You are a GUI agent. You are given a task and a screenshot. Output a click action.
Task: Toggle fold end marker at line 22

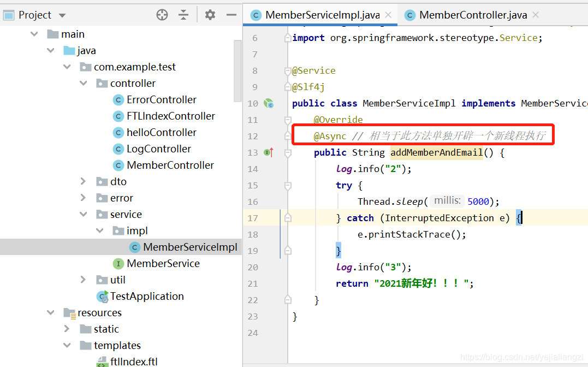pyautogui.click(x=288, y=300)
